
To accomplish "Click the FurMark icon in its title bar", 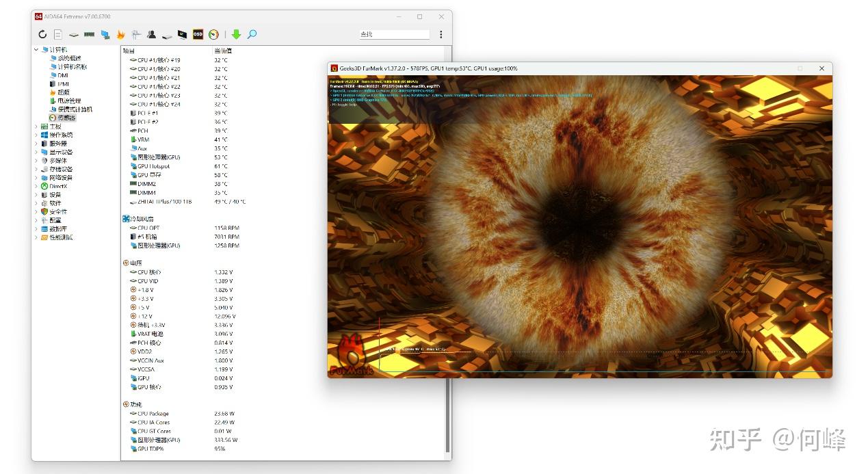I will coord(334,68).
